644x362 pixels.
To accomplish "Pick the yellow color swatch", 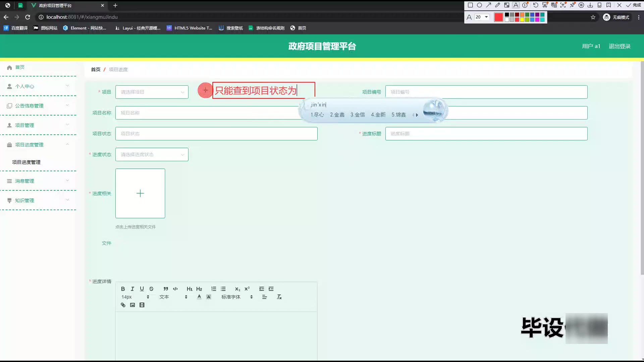I will pyautogui.click(x=522, y=19).
